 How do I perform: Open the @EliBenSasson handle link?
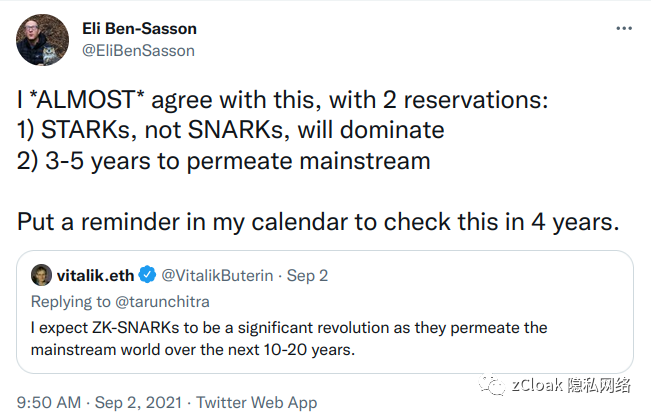[x=138, y=51]
